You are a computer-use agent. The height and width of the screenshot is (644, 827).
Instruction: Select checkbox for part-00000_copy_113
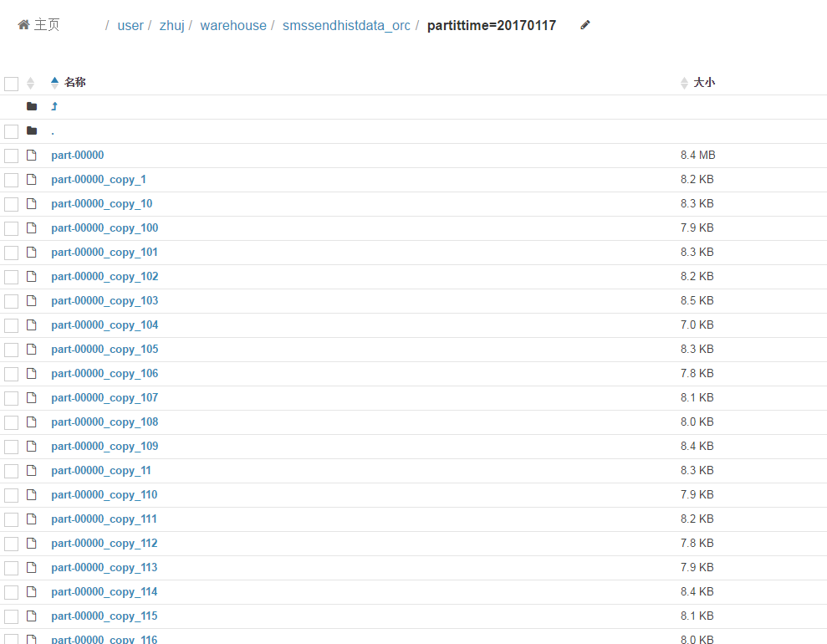[x=11, y=568]
